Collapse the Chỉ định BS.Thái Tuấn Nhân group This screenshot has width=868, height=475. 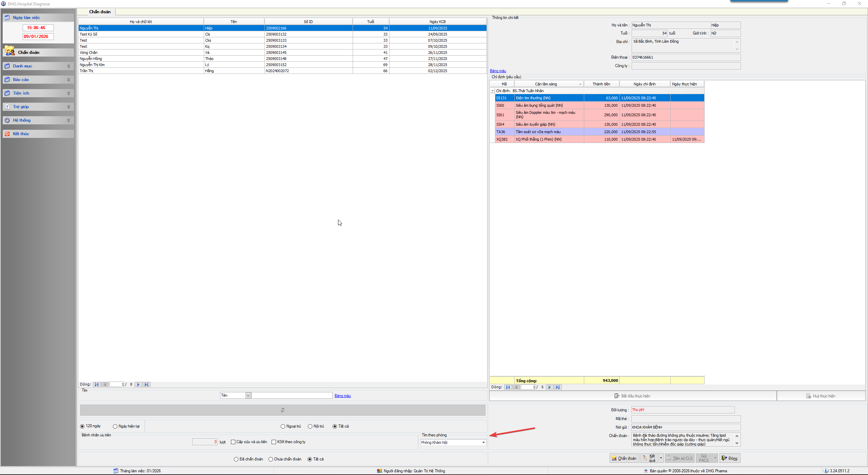[493, 91]
